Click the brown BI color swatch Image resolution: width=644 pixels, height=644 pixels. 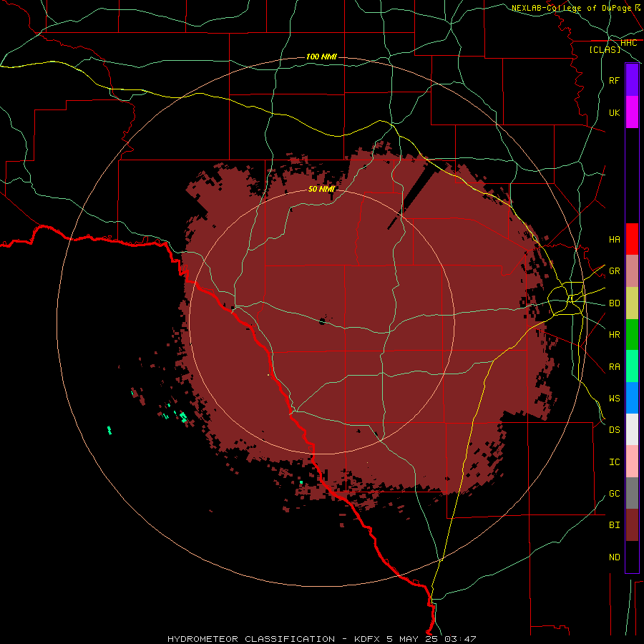632,525
